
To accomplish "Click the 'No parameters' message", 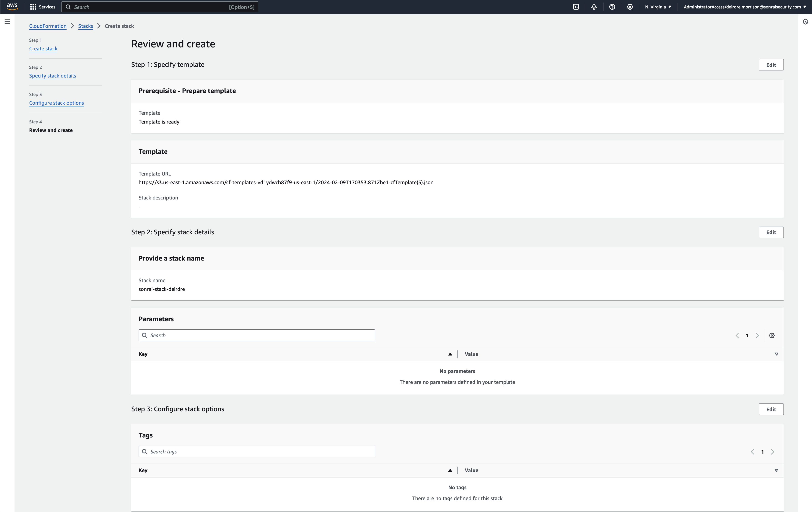I will [x=457, y=371].
